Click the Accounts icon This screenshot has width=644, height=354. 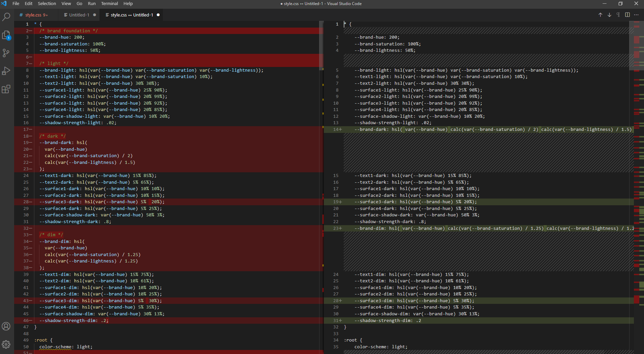(x=6, y=326)
